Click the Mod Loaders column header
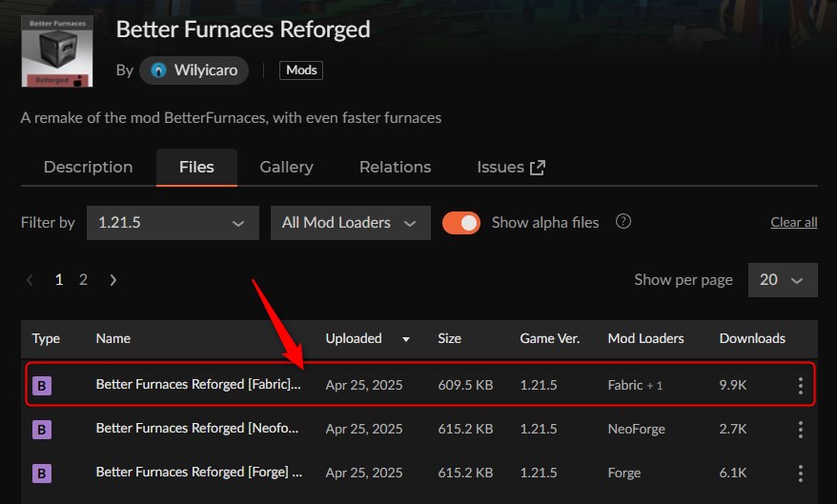Screen dimensions: 837x504 pyautogui.click(x=646, y=338)
